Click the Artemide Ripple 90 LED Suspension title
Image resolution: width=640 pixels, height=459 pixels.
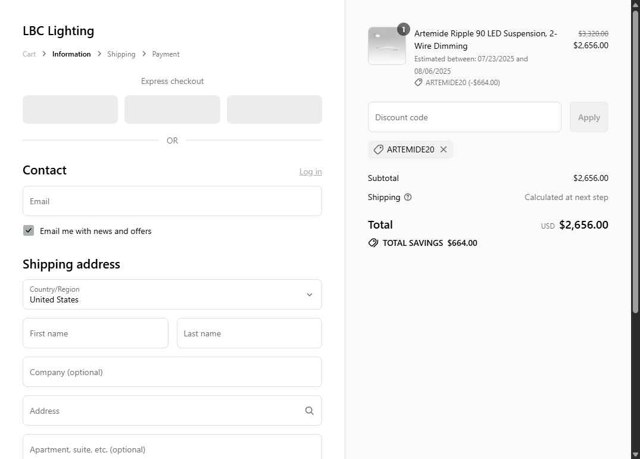click(x=485, y=40)
